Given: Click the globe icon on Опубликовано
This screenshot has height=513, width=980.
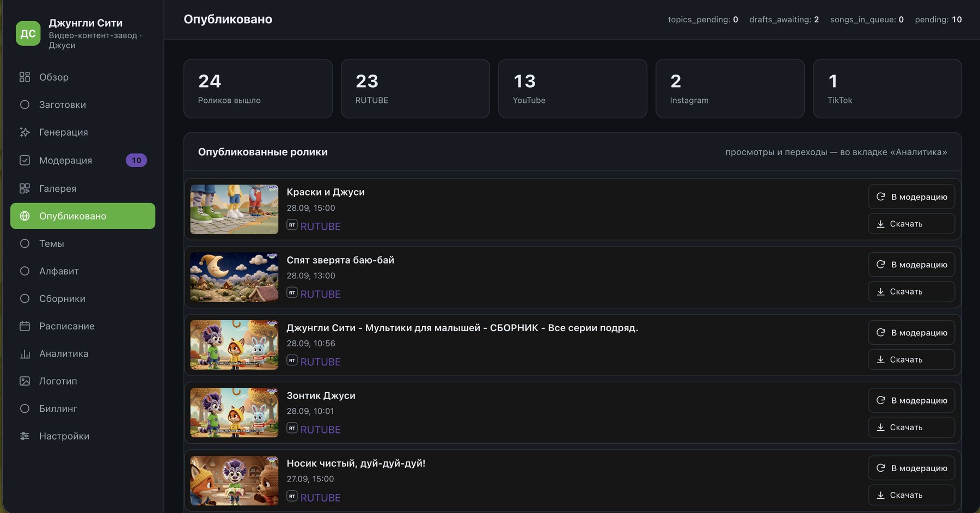Looking at the screenshot, I should tap(24, 216).
